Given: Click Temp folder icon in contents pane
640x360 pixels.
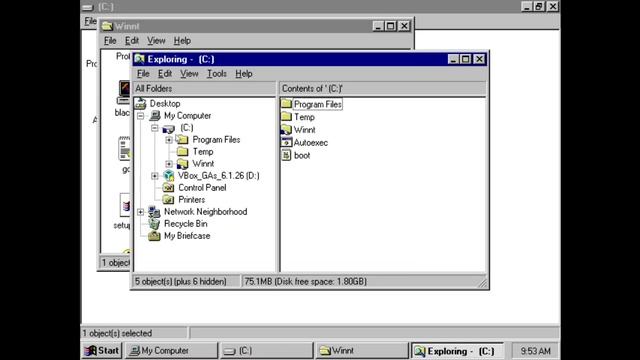Looking at the screenshot, I should (x=287, y=117).
